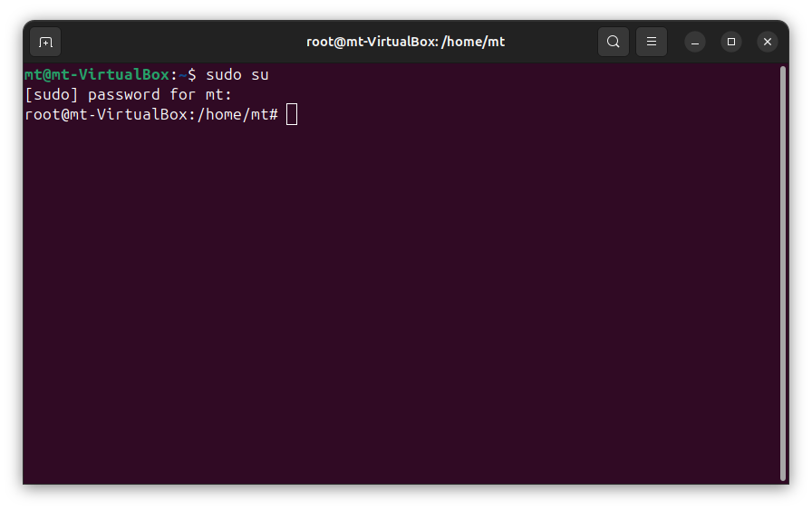
Task: Click the "/home/mt#" path in root prompt
Action: (237, 114)
